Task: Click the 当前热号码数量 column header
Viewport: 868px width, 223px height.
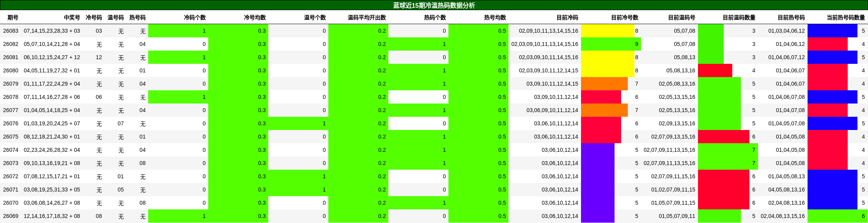Action: click(846, 18)
